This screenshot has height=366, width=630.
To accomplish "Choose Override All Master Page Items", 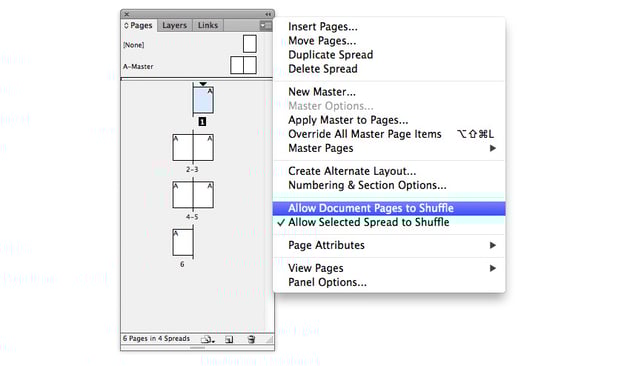I will [x=389, y=134].
